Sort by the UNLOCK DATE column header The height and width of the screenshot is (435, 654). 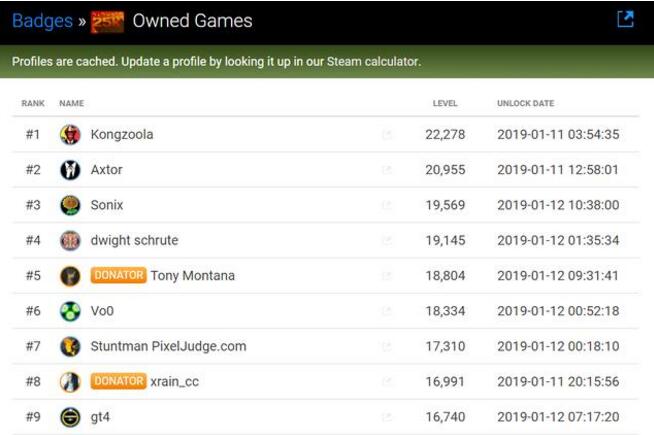point(525,103)
